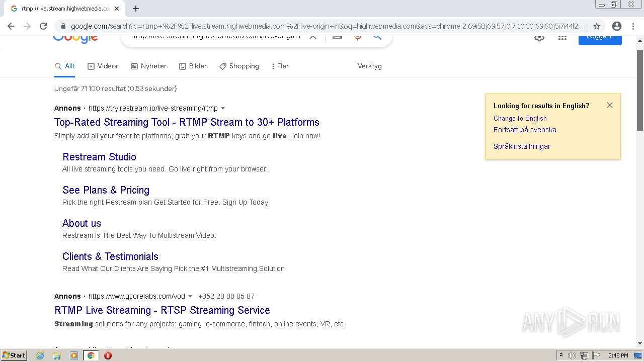Click the vertical page scrollbar thumb
Screen dimensions: 644x362
pyautogui.click(x=640, y=90)
